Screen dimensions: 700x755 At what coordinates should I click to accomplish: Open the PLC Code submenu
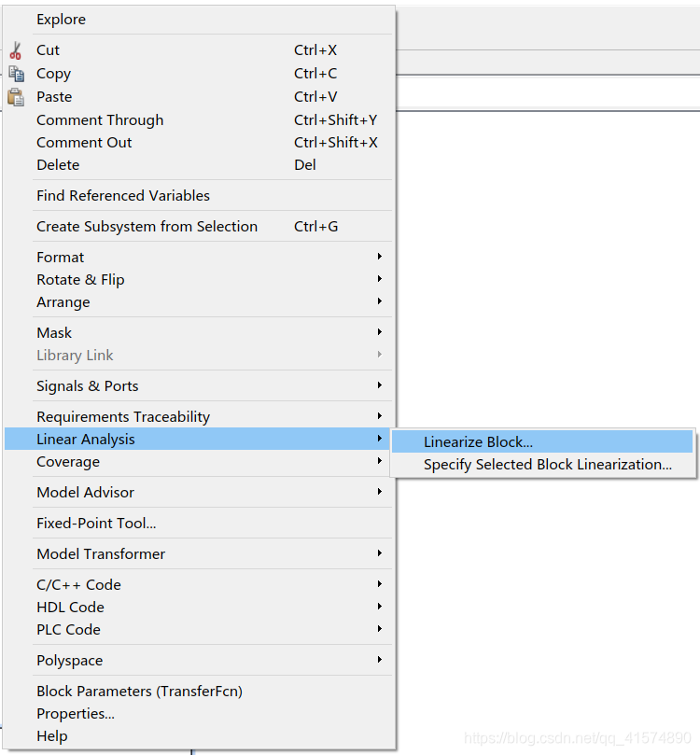click(x=200, y=630)
